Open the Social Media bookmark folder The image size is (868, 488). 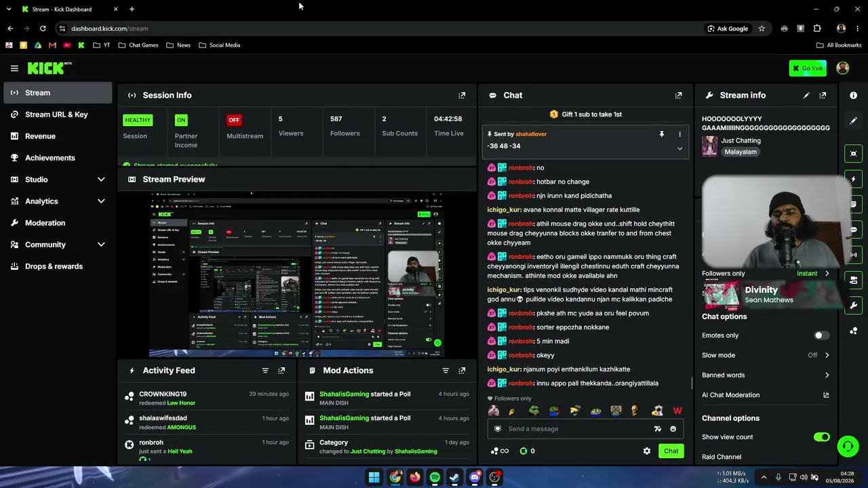point(220,45)
